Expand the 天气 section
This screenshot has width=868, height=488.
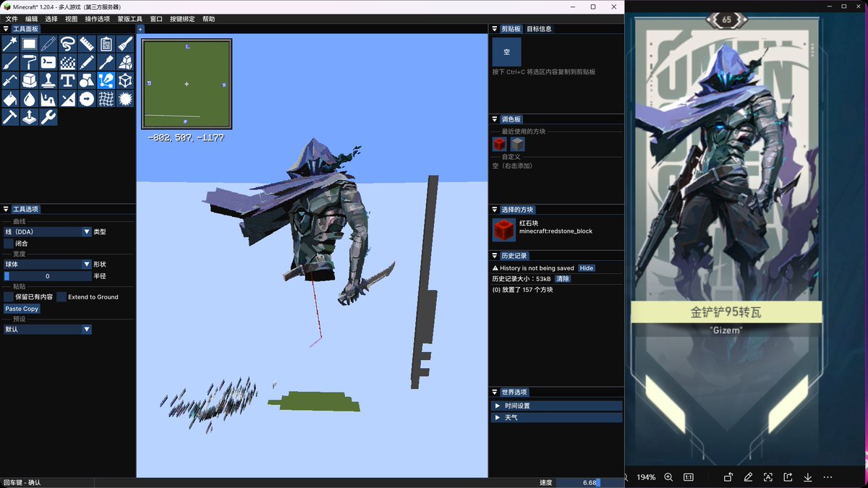pyautogui.click(x=556, y=418)
